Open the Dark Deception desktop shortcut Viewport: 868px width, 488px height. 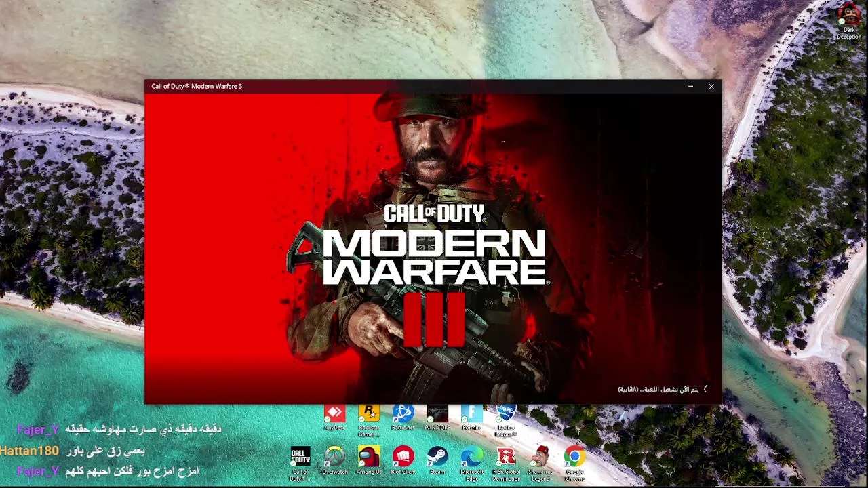(x=848, y=22)
